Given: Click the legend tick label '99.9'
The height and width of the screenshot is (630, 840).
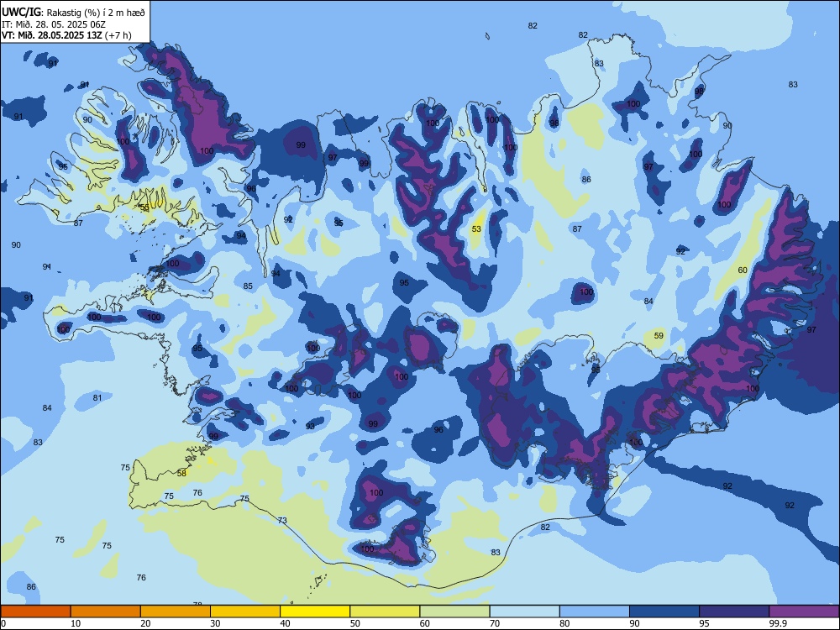Looking at the screenshot, I should tap(778, 623).
